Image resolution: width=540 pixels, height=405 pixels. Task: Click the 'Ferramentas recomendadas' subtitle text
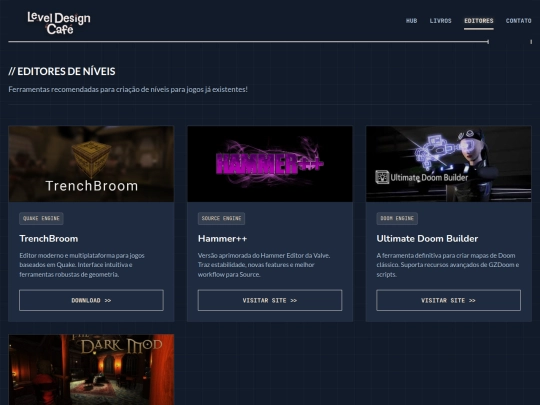(x=128, y=90)
